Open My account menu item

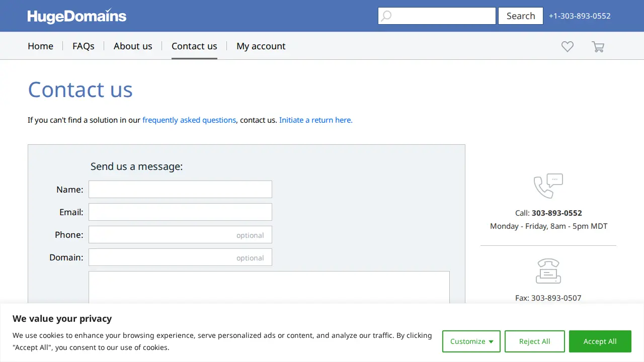click(x=261, y=46)
